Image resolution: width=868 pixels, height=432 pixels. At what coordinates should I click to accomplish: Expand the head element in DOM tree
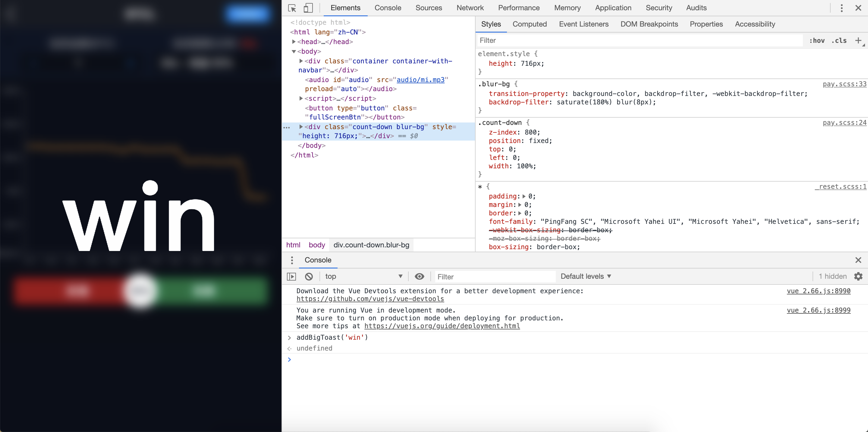294,41
